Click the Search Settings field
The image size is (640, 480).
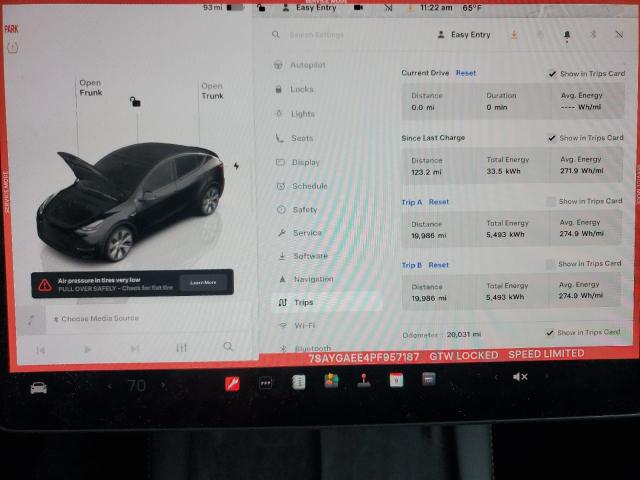[x=316, y=35]
